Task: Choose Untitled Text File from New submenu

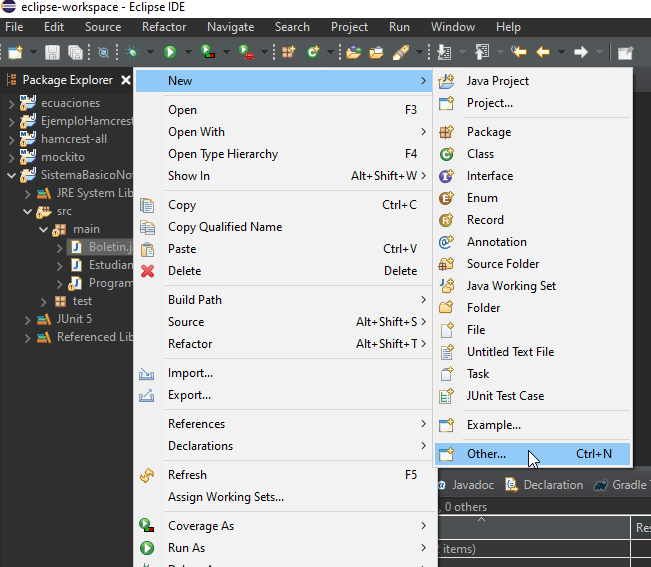Action: [x=533, y=352]
